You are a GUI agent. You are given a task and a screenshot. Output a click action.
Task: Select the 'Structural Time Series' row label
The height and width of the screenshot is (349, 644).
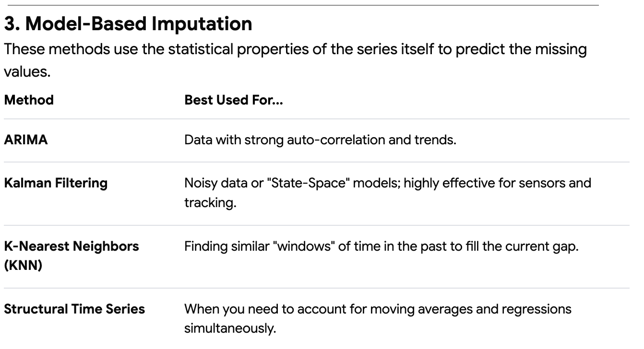pos(74,309)
